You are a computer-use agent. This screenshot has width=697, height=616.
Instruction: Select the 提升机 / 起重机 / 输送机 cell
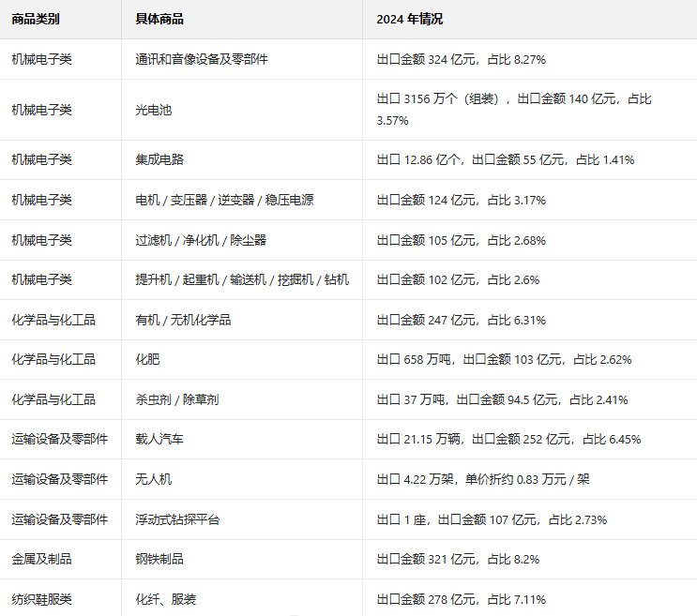[242, 279]
